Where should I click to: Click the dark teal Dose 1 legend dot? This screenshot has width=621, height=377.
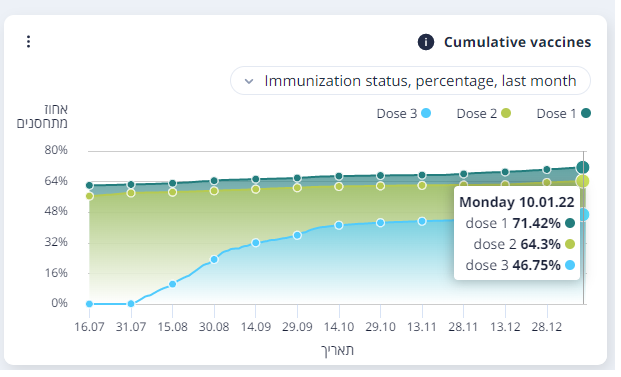(586, 113)
